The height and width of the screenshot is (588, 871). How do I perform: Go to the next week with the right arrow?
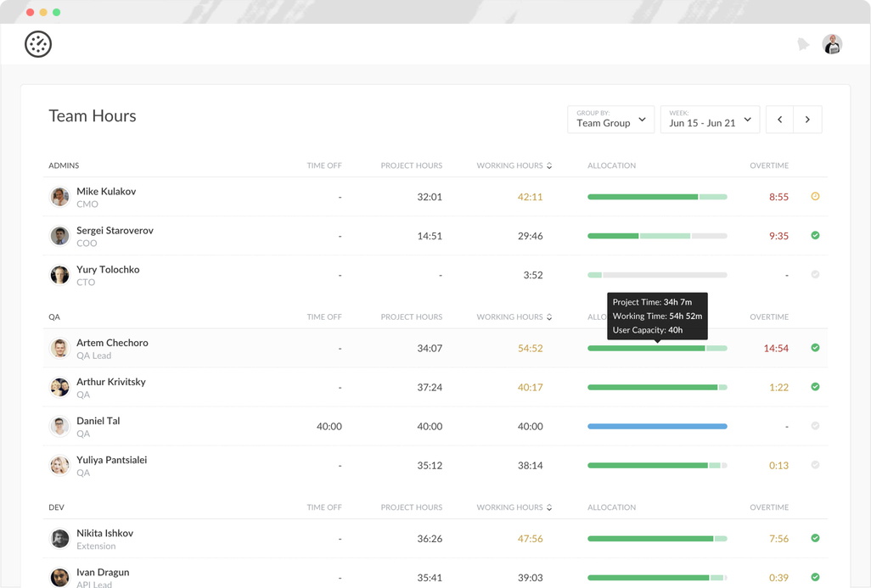[807, 119]
